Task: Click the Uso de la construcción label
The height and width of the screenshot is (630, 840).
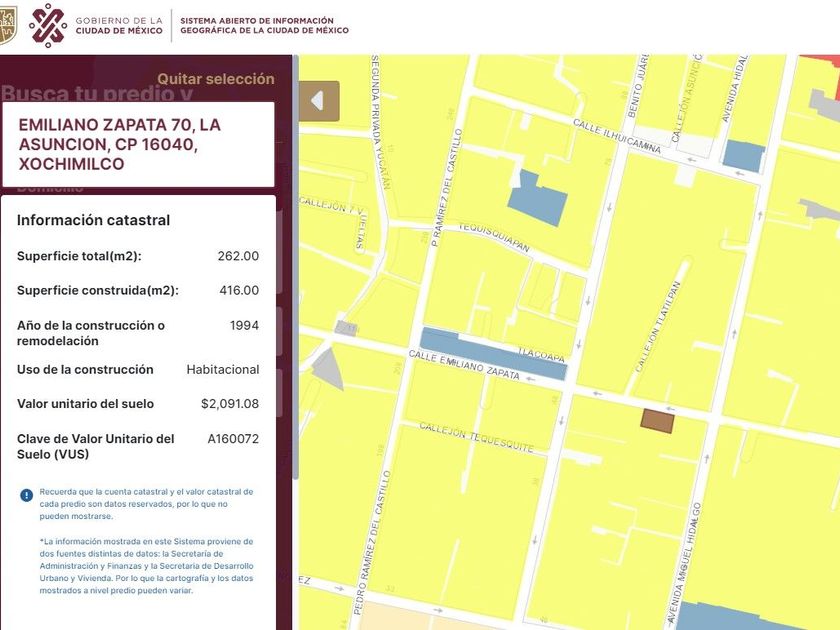Action: [x=85, y=370]
